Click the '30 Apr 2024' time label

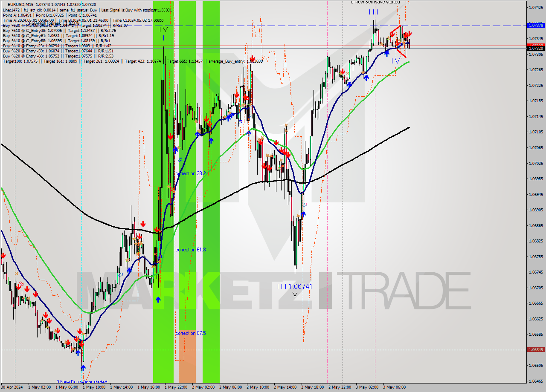pos(12,387)
